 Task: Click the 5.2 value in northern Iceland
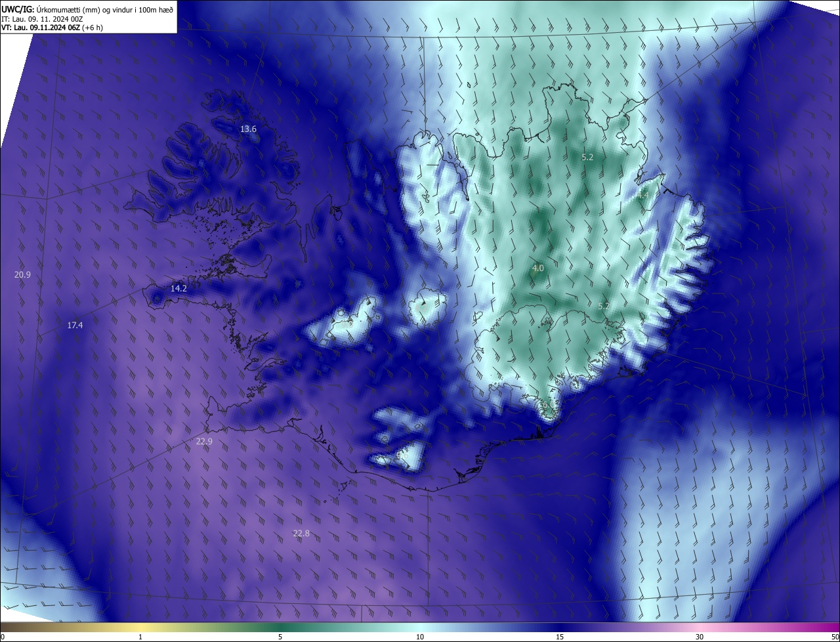click(x=587, y=158)
